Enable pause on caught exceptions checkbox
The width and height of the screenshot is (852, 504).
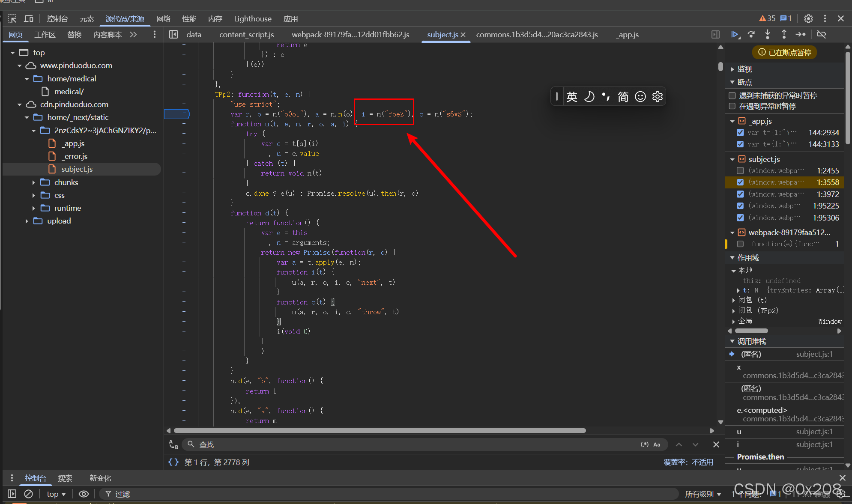pyautogui.click(x=732, y=106)
